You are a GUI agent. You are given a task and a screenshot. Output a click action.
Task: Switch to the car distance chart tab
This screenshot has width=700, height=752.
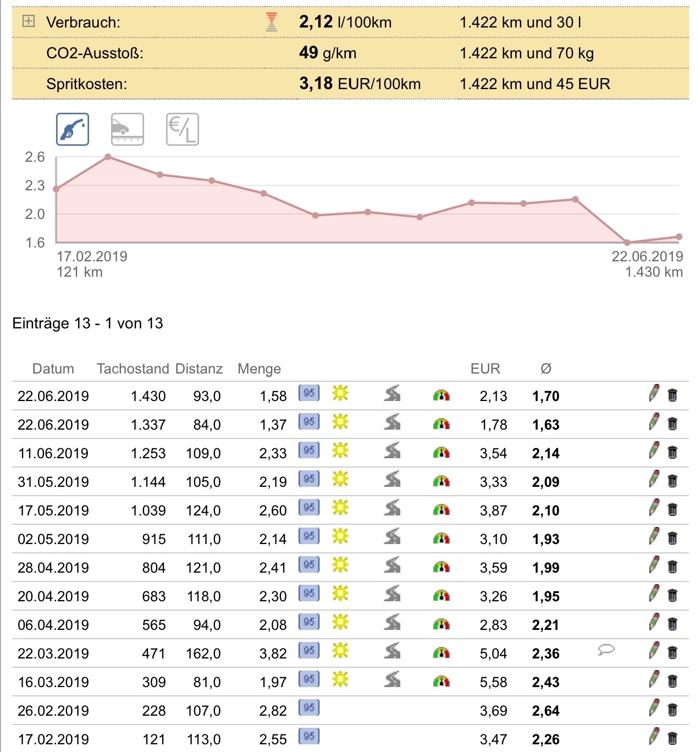(128, 129)
